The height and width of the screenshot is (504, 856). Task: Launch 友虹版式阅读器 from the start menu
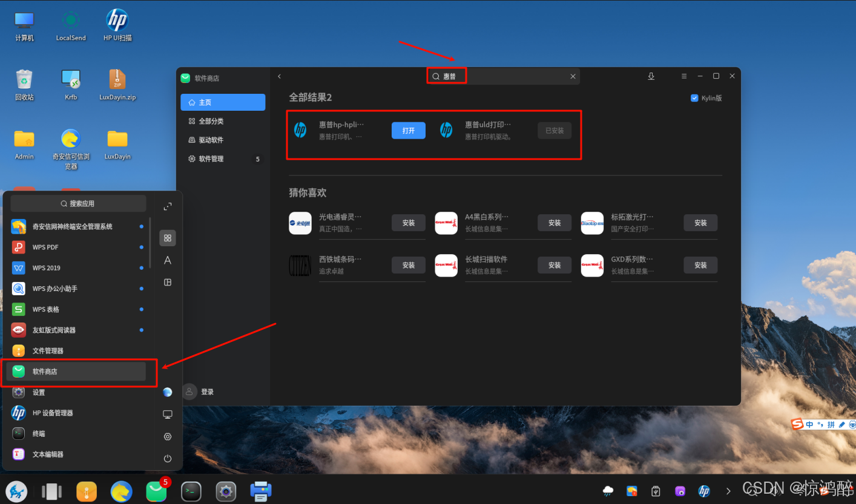(76, 330)
